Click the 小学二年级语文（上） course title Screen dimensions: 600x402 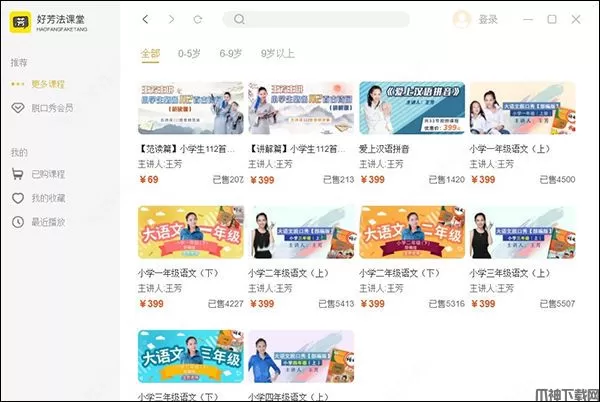(x=289, y=273)
